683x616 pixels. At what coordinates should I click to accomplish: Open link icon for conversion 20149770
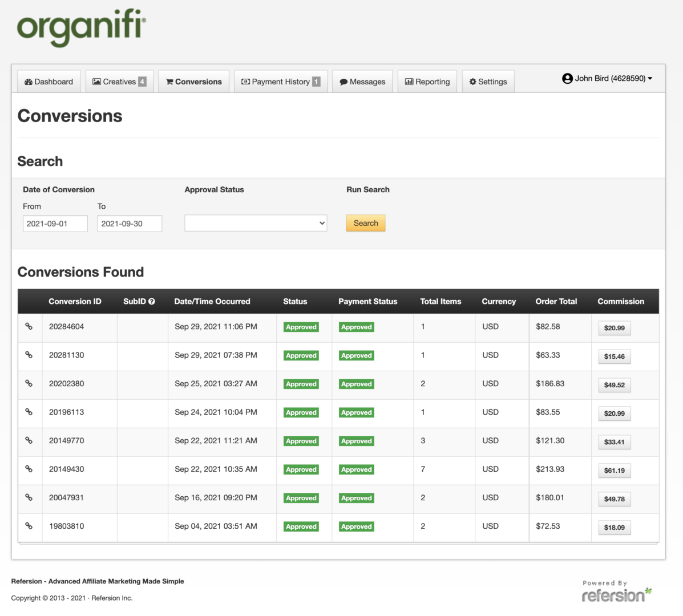click(x=29, y=440)
